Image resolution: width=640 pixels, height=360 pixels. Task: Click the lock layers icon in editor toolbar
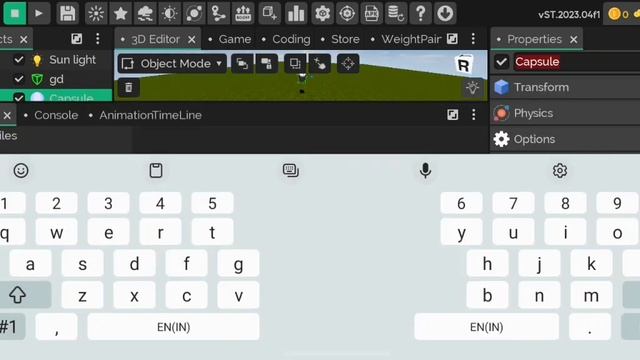click(x=267, y=64)
